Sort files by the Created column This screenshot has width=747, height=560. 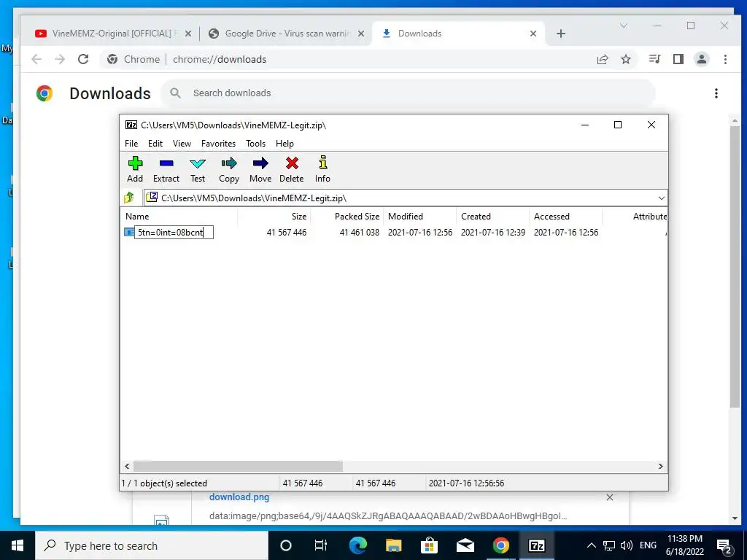click(492, 216)
